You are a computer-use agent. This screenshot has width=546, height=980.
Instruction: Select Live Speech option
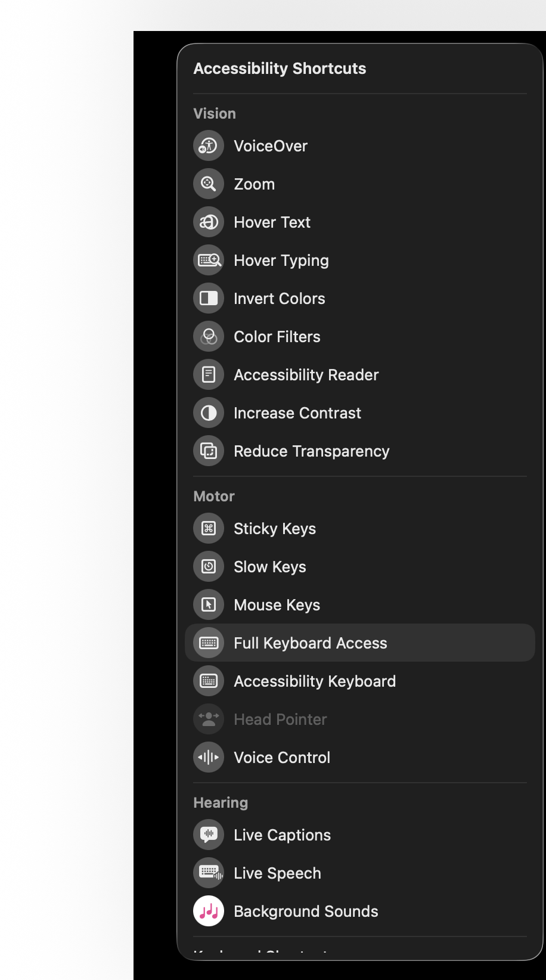click(x=360, y=873)
